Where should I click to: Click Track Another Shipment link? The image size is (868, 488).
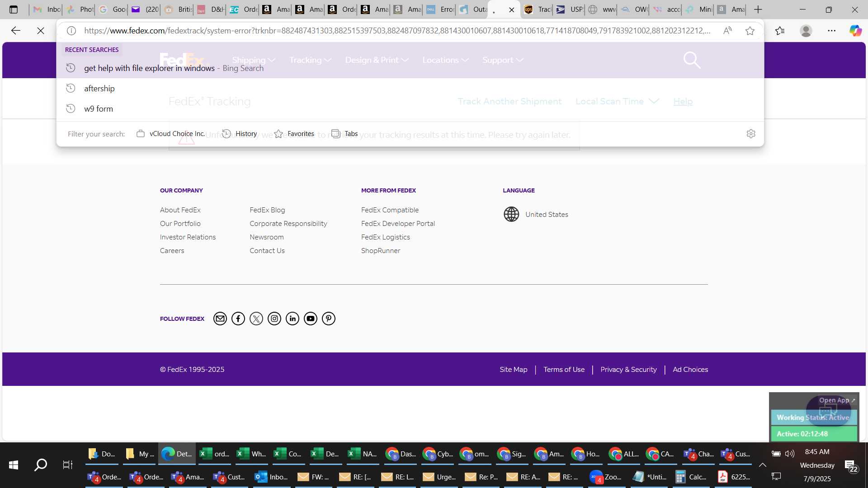click(509, 102)
